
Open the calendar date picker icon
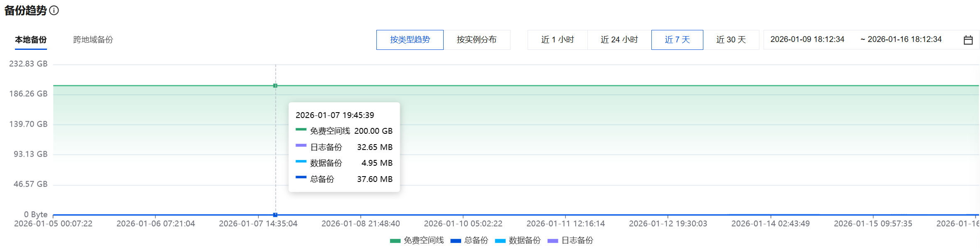968,40
